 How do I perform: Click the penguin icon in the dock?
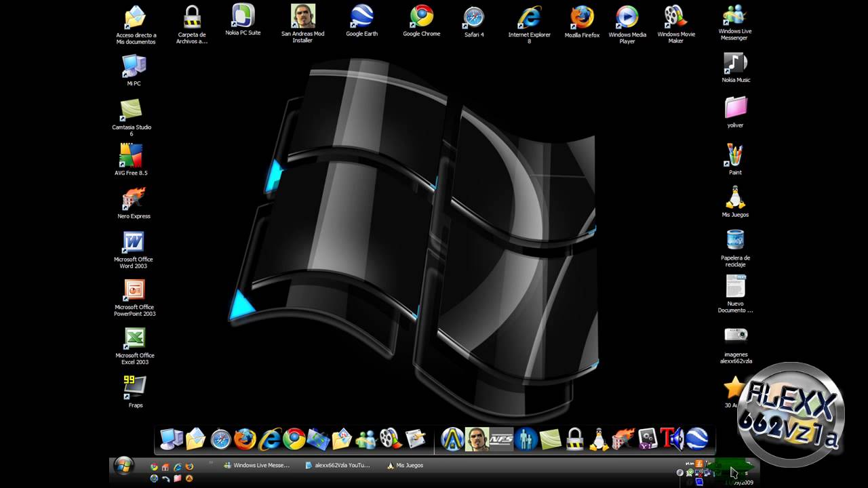[599, 439]
